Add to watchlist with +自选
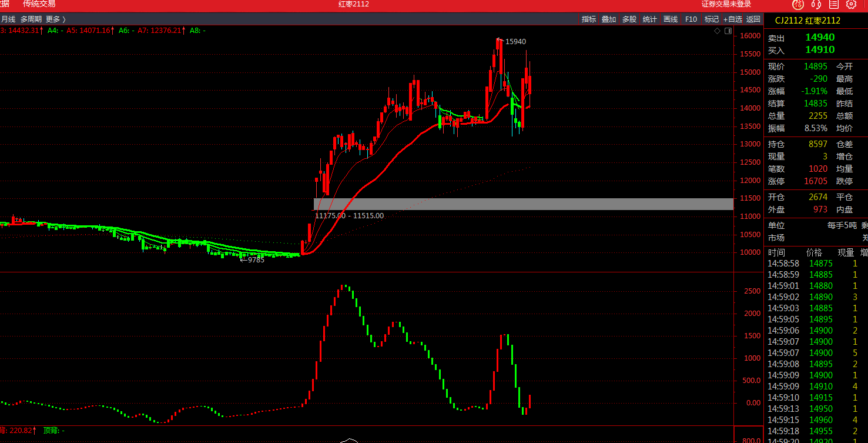 [733, 19]
